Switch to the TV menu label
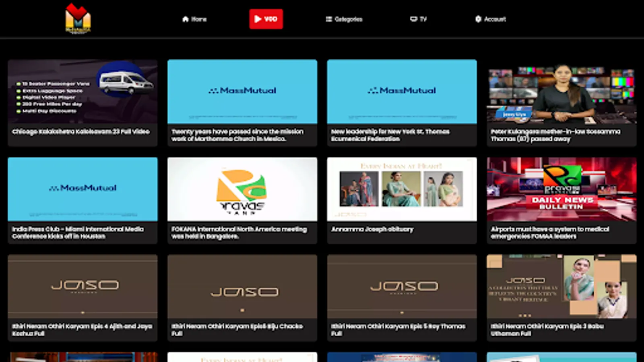The width and height of the screenshot is (644, 362). 423,19
